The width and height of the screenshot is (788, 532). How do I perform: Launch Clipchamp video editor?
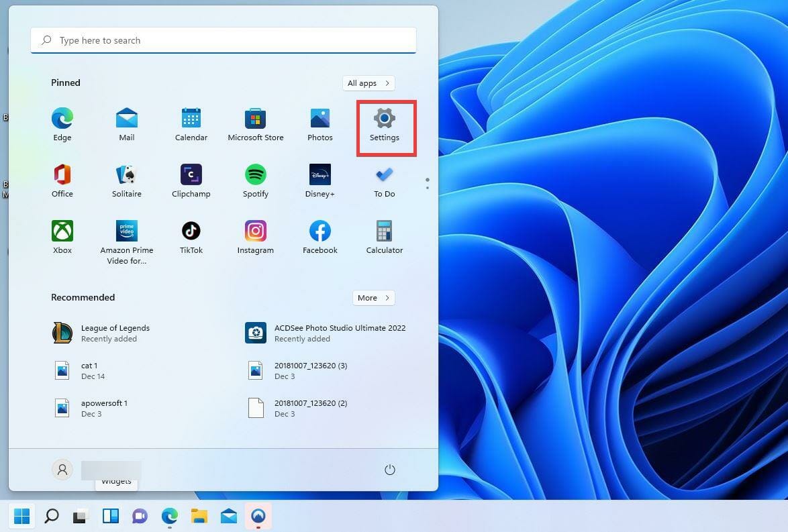pyautogui.click(x=191, y=181)
